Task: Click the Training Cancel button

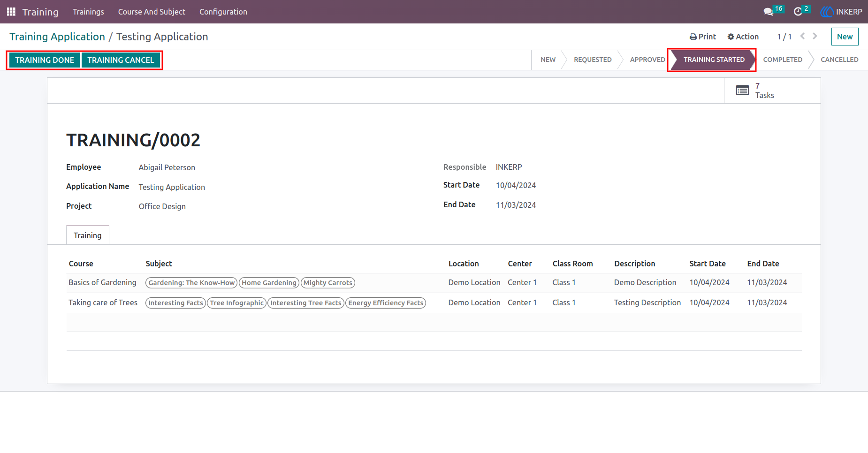Action: (x=121, y=60)
